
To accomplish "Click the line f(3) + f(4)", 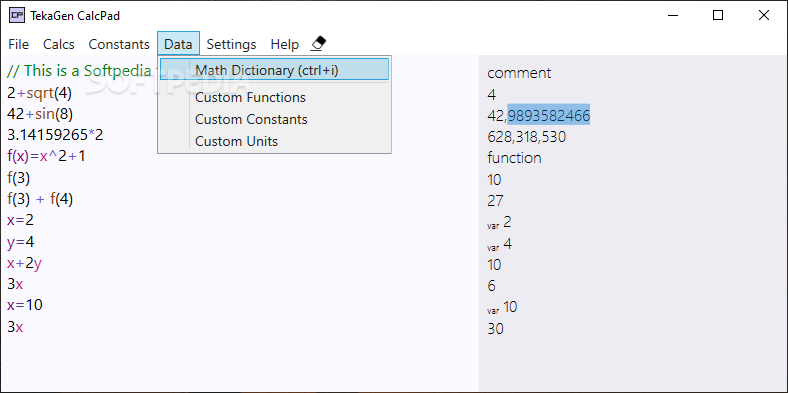I will pos(40,200).
